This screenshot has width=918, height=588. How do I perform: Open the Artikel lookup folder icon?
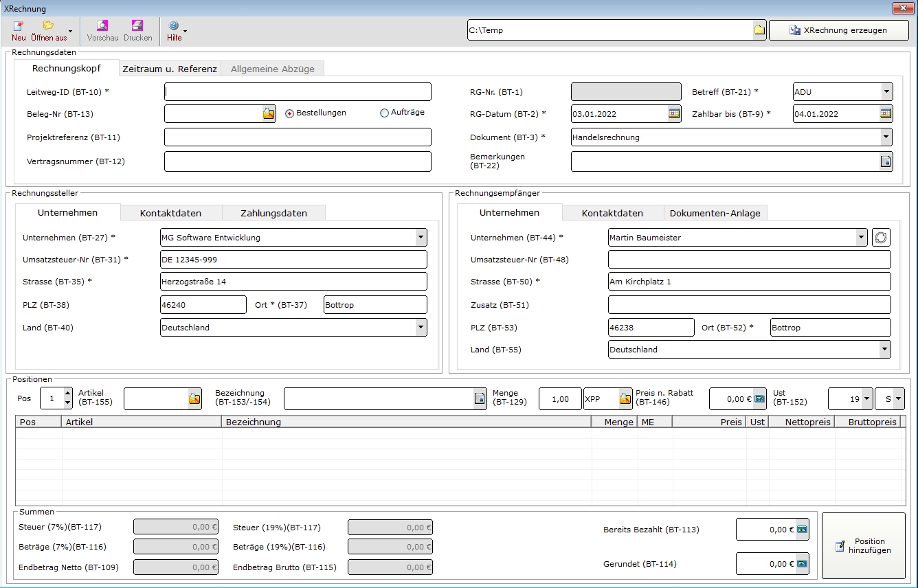point(194,398)
